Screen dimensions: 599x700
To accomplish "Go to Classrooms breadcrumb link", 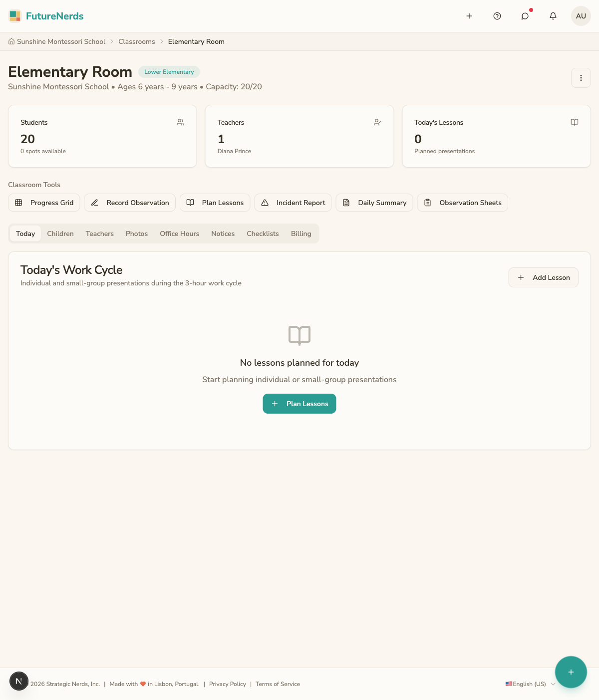I will (137, 41).
